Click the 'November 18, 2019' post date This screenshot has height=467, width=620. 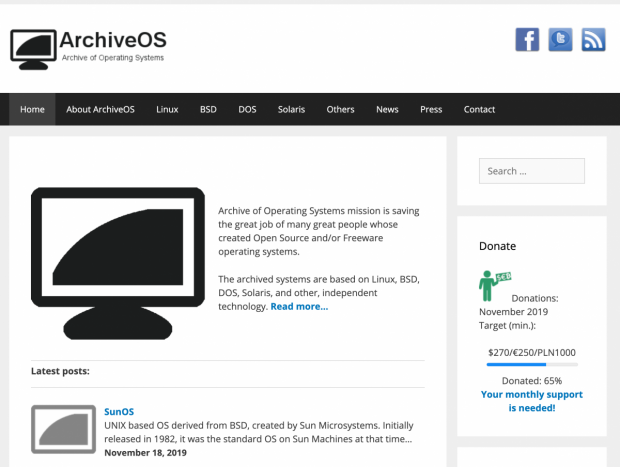(x=146, y=453)
